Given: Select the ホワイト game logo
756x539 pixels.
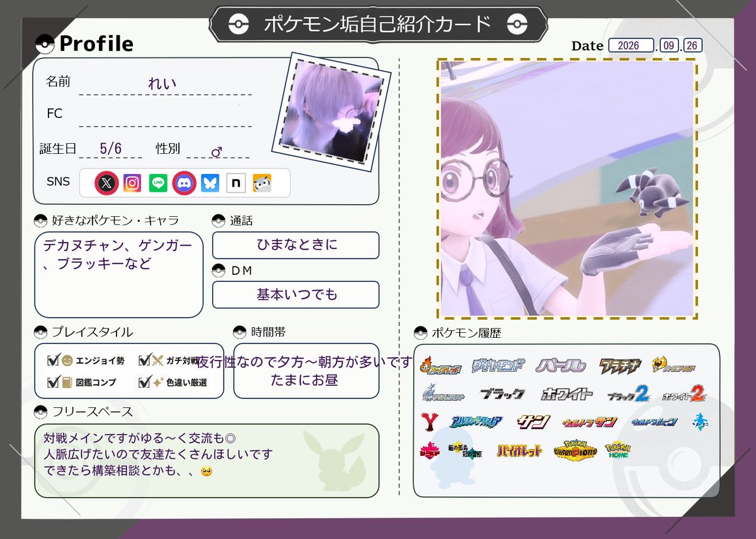Looking at the screenshot, I should (566, 394).
